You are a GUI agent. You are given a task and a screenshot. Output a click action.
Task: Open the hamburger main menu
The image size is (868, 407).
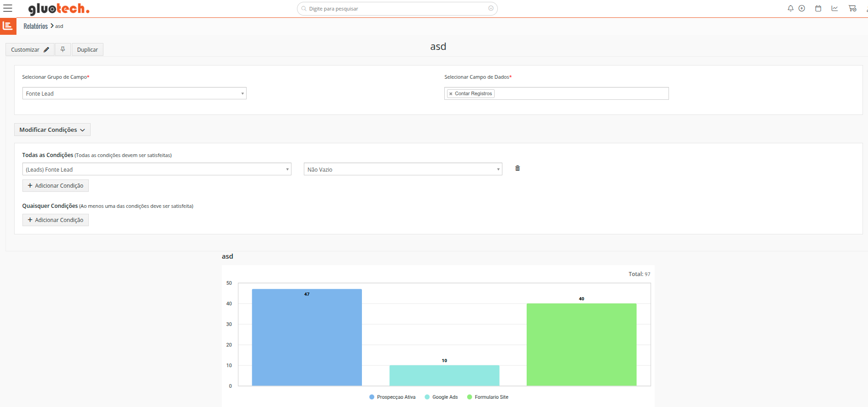click(x=8, y=8)
